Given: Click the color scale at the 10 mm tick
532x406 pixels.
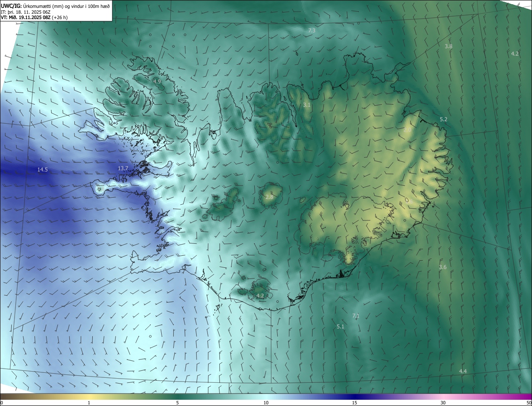Looking at the screenshot, I should (266, 396).
